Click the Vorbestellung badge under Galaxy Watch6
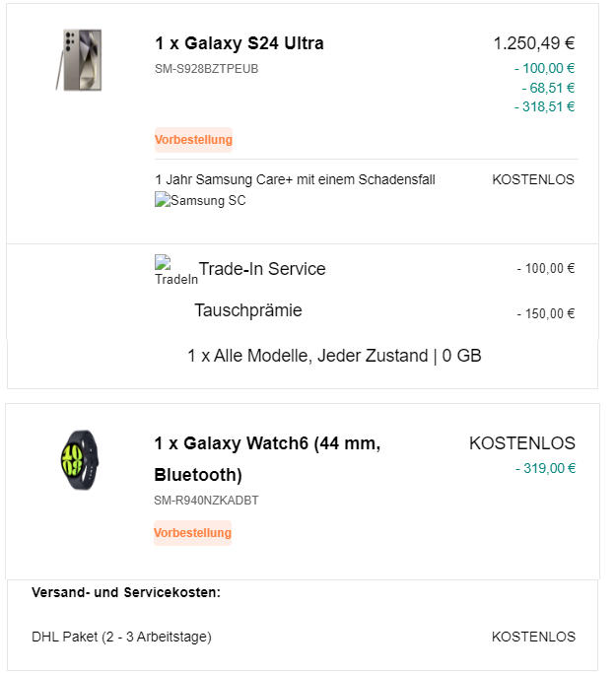This screenshot has width=616, height=673. (x=192, y=533)
